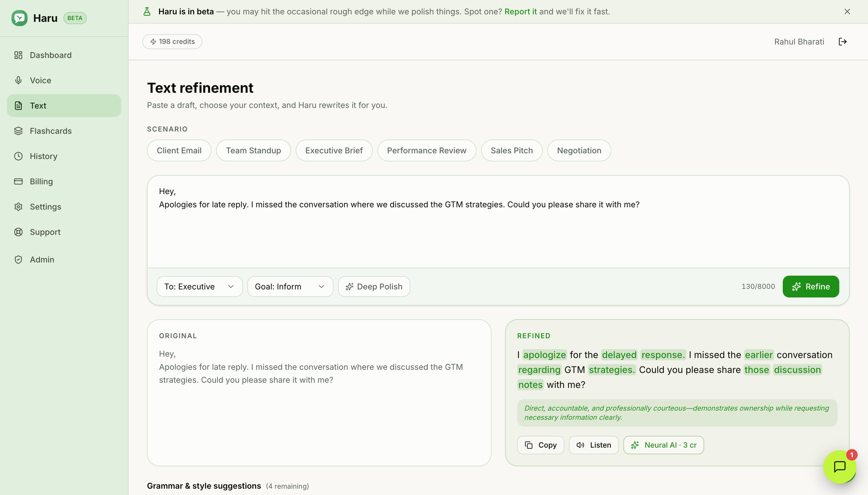Choose the Executive Brief scenario
868x495 pixels.
coord(334,150)
